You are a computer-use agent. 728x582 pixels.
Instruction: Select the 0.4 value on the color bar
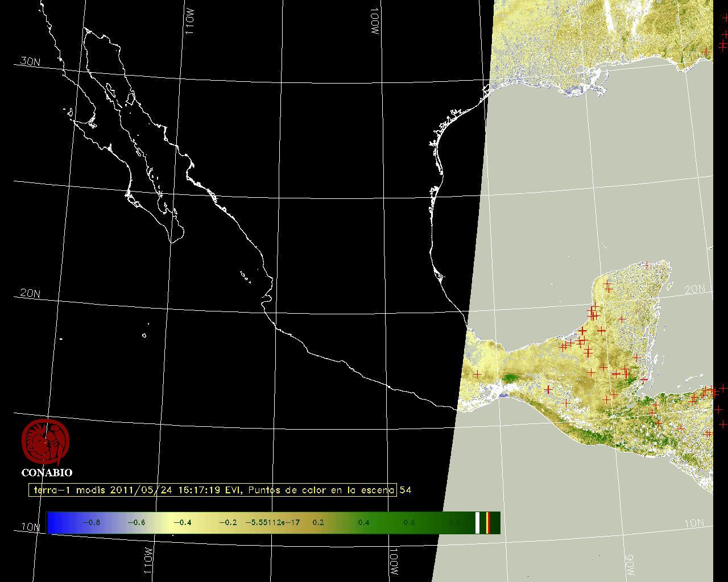(x=363, y=522)
